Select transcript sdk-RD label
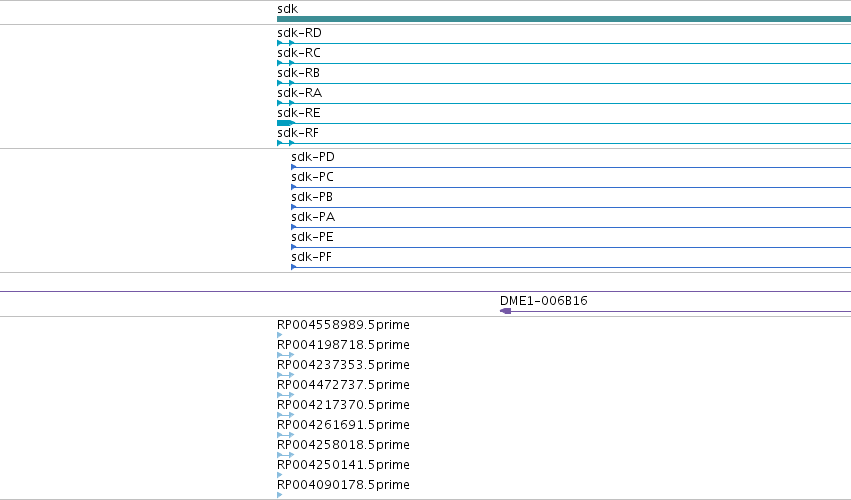The height and width of the screenshot is (500, 851). tap(300, 33)
